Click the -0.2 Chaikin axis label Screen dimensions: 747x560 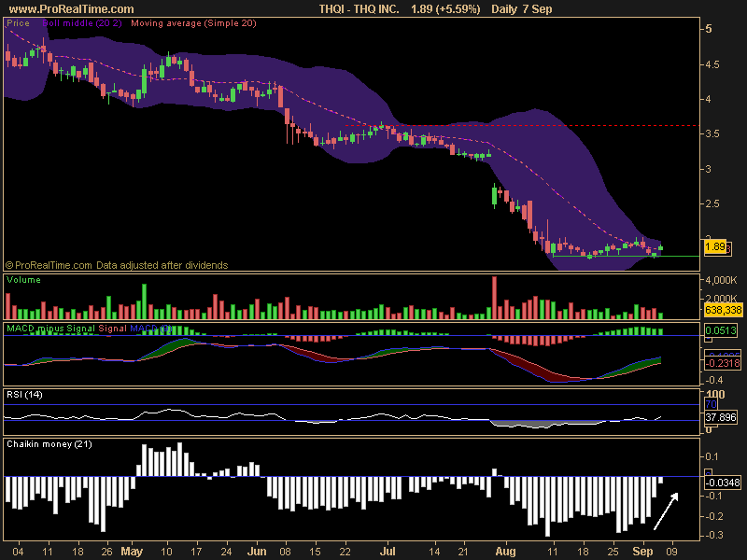point(714,516)
